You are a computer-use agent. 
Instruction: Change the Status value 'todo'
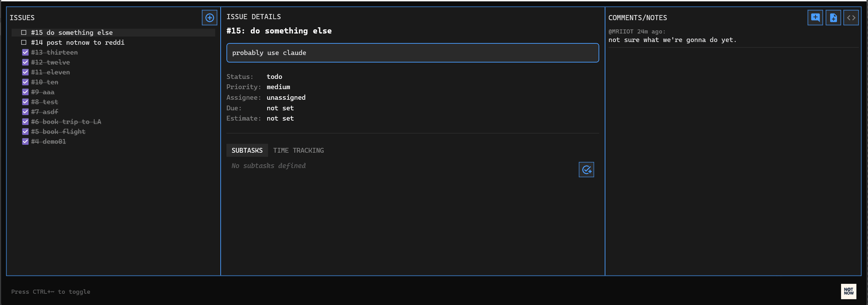pyautogui.click(x=275, y=77)
